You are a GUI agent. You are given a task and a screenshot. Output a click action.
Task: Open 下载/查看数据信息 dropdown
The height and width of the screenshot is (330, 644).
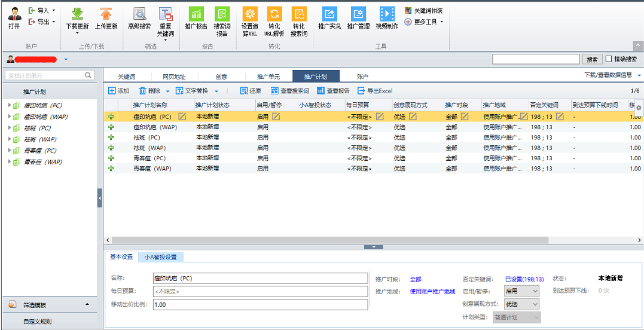[639, 75]
